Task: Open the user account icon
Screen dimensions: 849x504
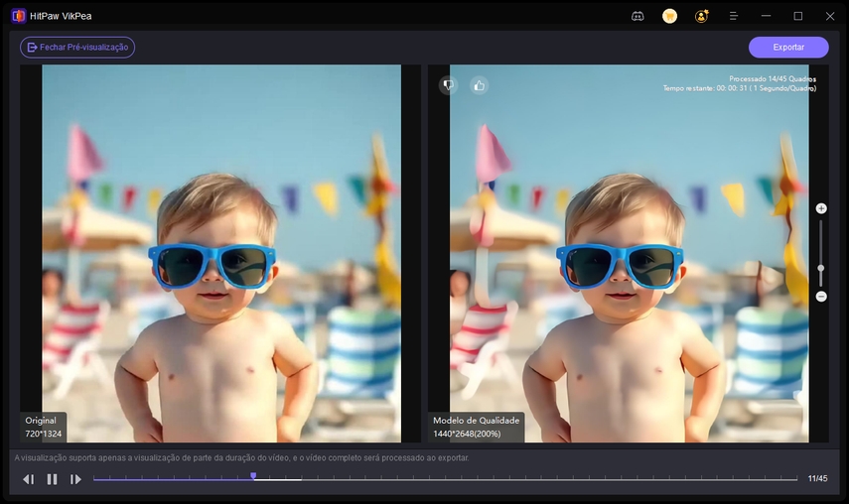Action: pyautogui.click(x=702, y=16)
